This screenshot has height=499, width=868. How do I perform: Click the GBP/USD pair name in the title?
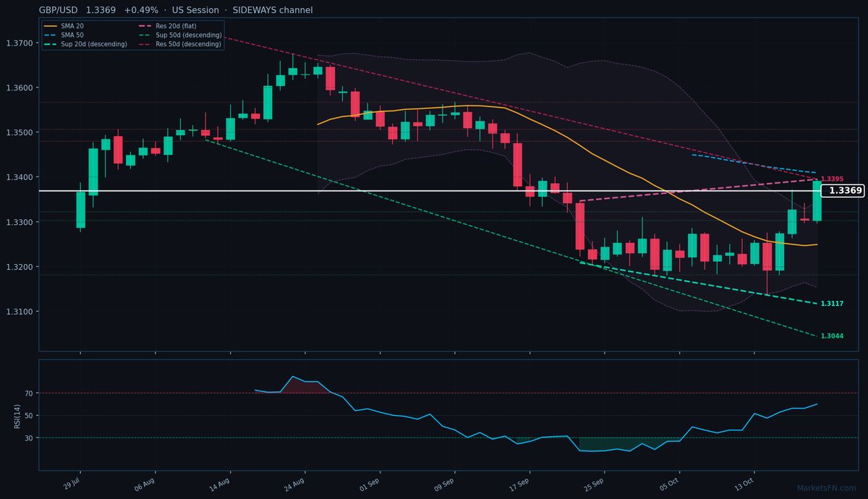click(59, 10)
